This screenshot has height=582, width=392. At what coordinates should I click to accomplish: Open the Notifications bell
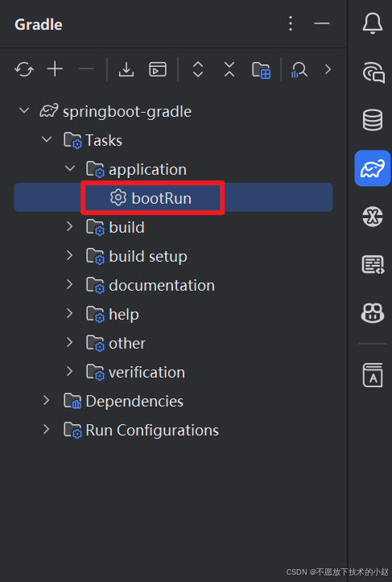click(x=373, y=24)
